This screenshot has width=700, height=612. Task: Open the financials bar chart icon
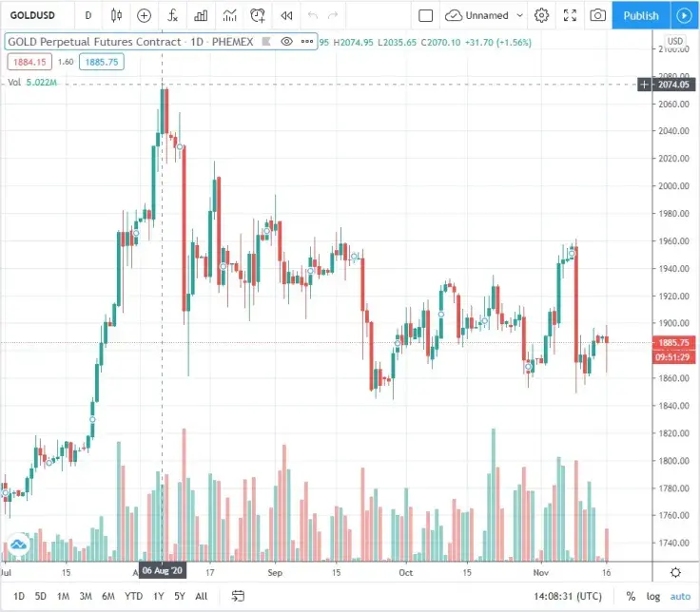point(201,15)
